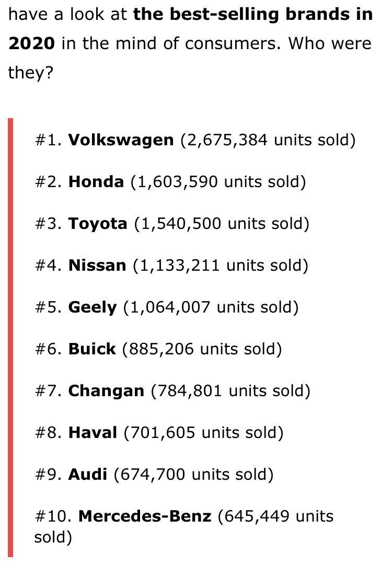Select the Haval list entry
The width and height of the screenshot is (392, 577).
pyautogui.click(x=159, y=432)
